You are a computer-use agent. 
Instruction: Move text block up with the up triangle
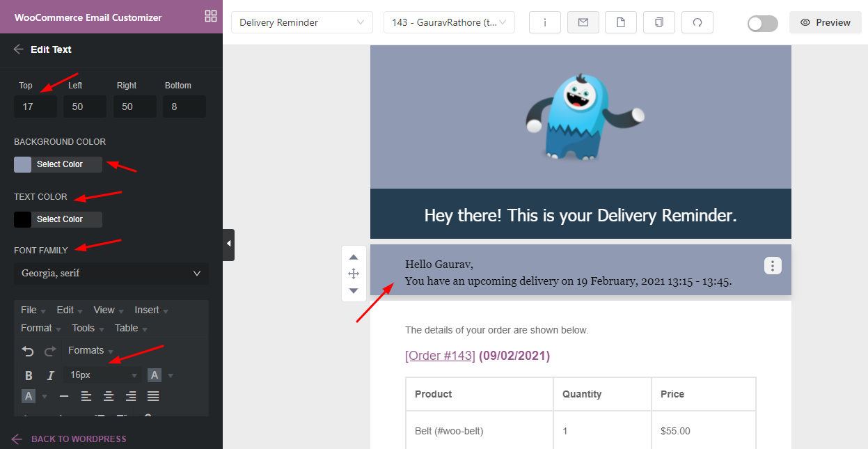coord(354,257)
